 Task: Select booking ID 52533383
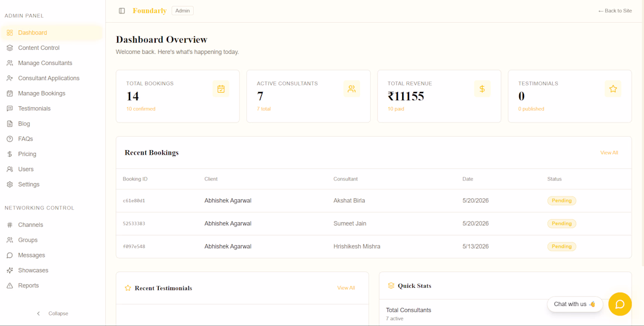coord(134,223)
